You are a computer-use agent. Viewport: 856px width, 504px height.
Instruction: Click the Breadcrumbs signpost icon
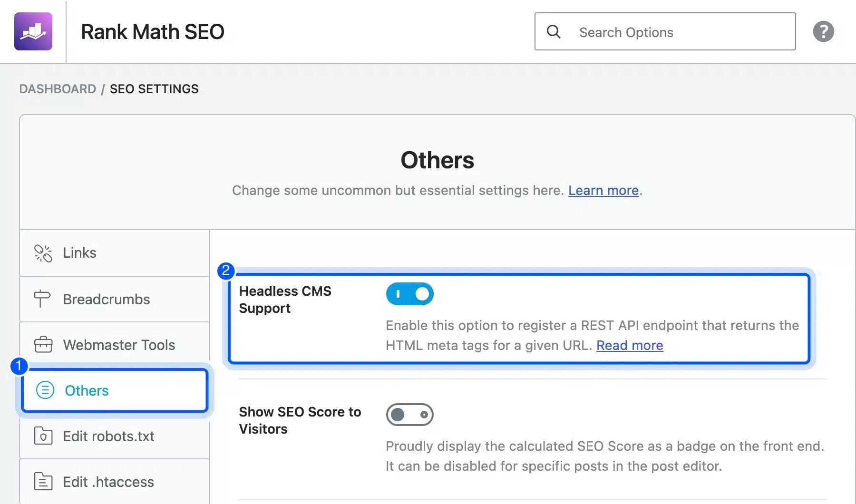[42, 299]
